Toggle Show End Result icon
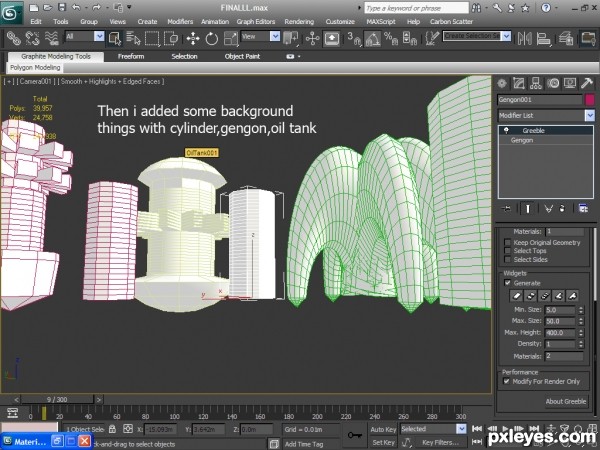Image resolution: width=600 pixels, height=450 pixels. click(x=527, y=209)
